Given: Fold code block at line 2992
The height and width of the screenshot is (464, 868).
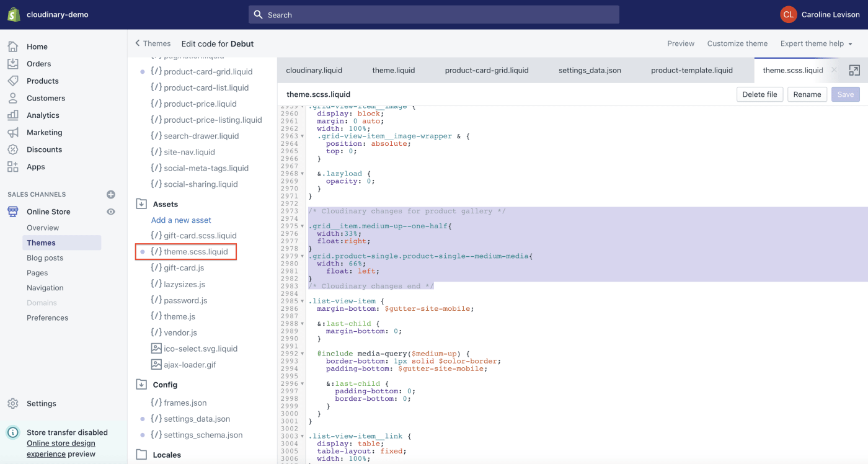Looking at the screenshot, I should 303,354.
